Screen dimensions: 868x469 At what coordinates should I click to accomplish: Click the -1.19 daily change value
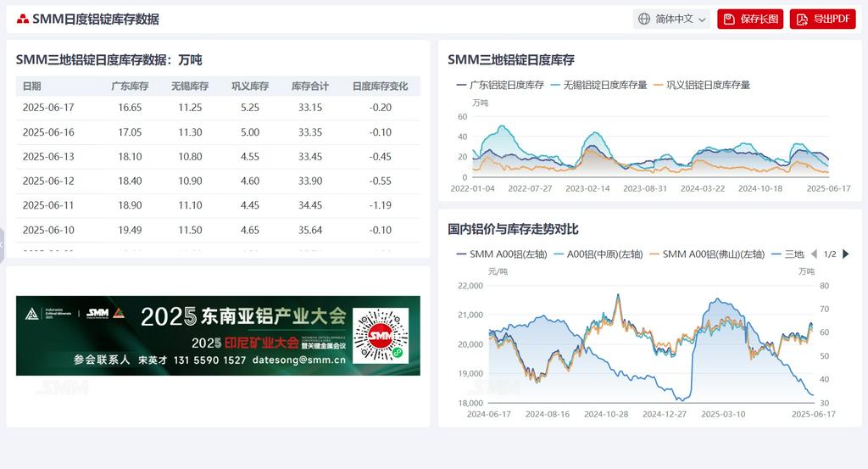(x=381, y=205)
